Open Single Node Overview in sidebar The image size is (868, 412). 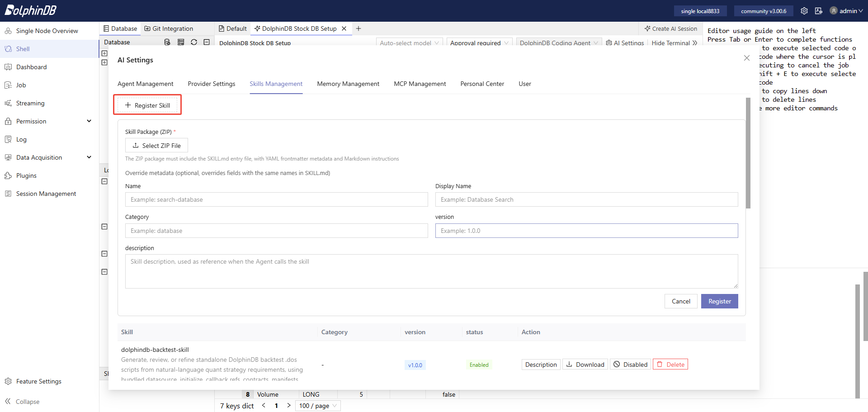point(47,31)
